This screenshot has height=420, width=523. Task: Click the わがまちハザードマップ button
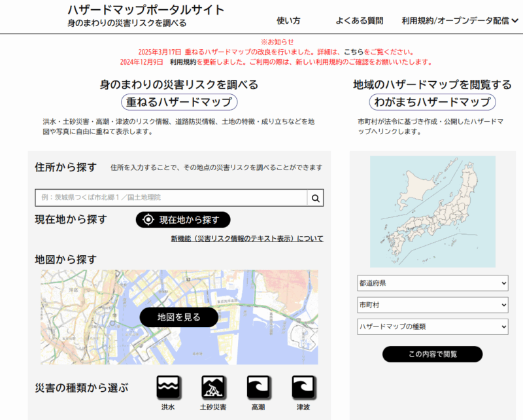(432, 102)
